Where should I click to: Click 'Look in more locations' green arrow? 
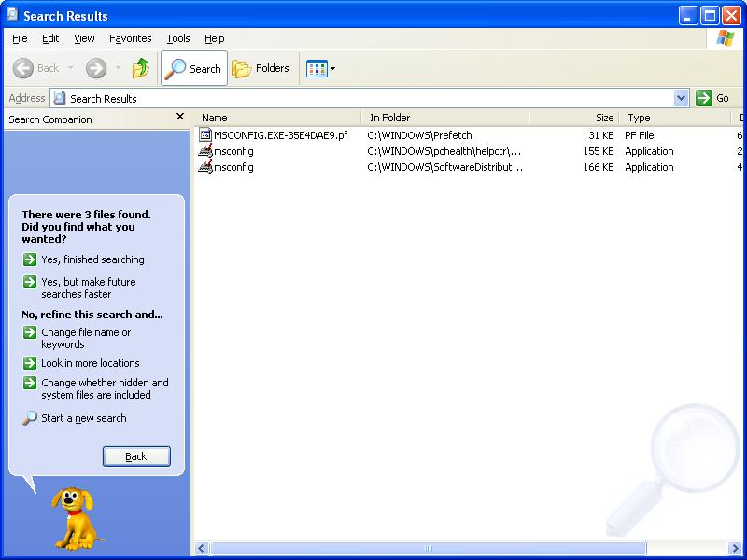(30, 363)
